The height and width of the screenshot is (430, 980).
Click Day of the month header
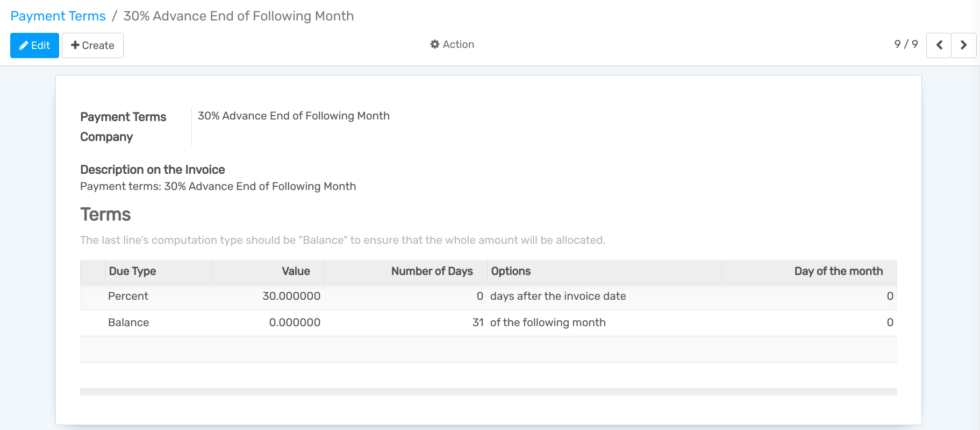838,271
